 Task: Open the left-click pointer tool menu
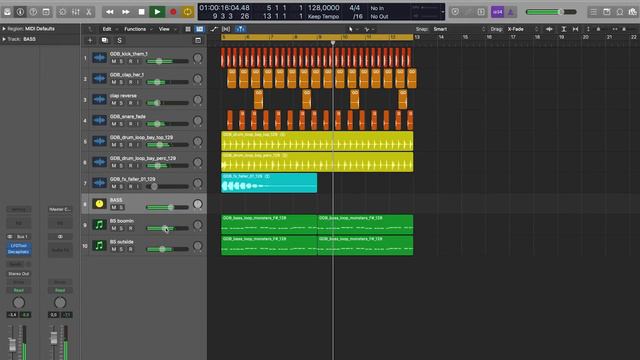(x=352, y=29)
